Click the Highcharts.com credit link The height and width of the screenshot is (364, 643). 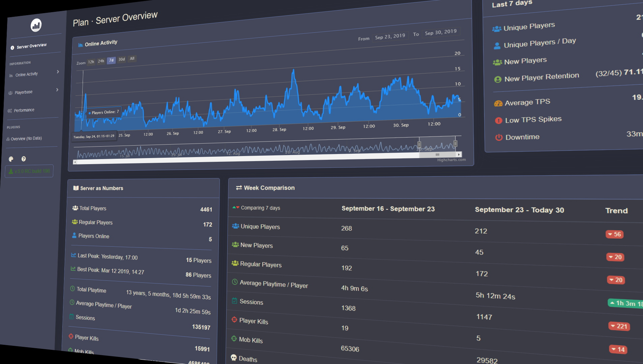451,160
